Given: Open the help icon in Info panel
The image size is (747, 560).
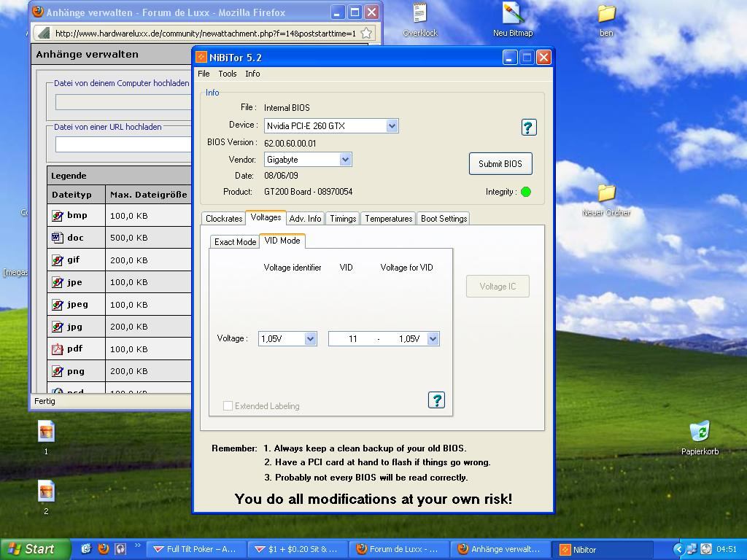Looking at the screenshot, I should [x=529, y=127].
